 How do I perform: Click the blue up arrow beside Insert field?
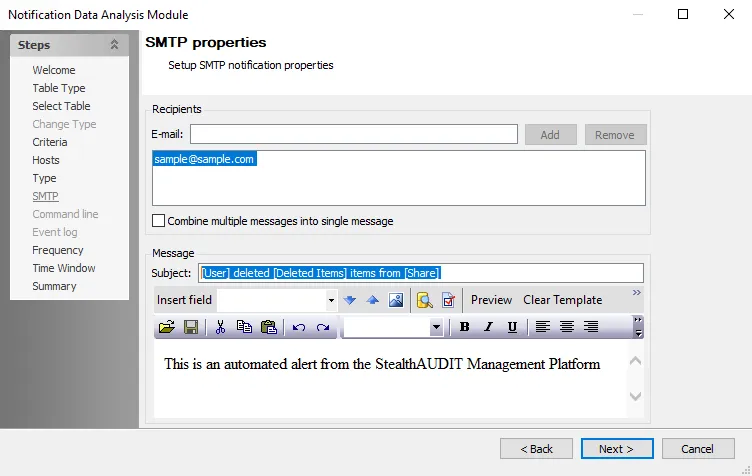point(373,300)
